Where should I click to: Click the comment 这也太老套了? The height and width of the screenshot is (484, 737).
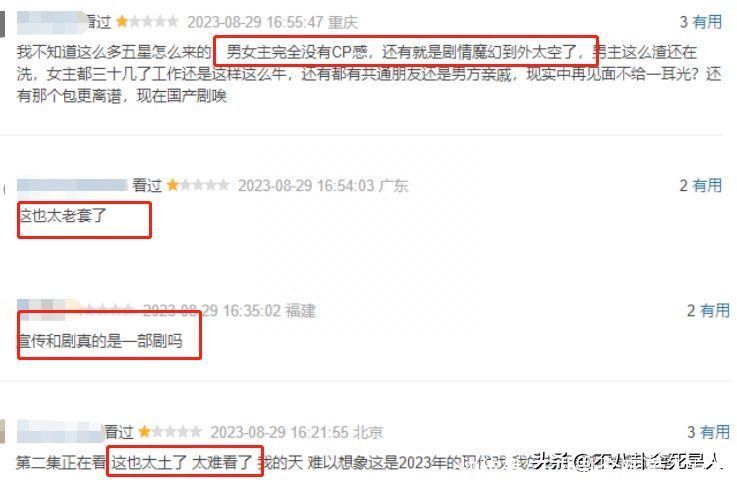click(x=63, y=216)
